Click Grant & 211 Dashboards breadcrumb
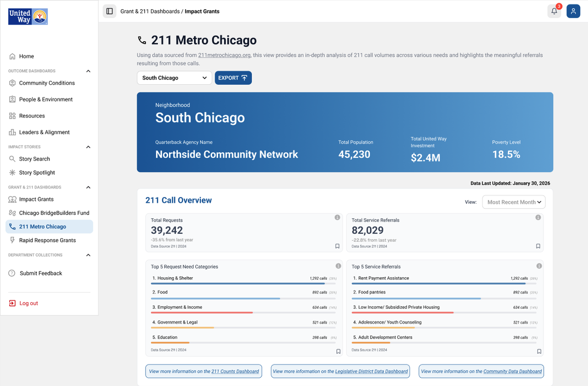Image resolution: width=588 pixels, height=386 pixels. (150, 11)
